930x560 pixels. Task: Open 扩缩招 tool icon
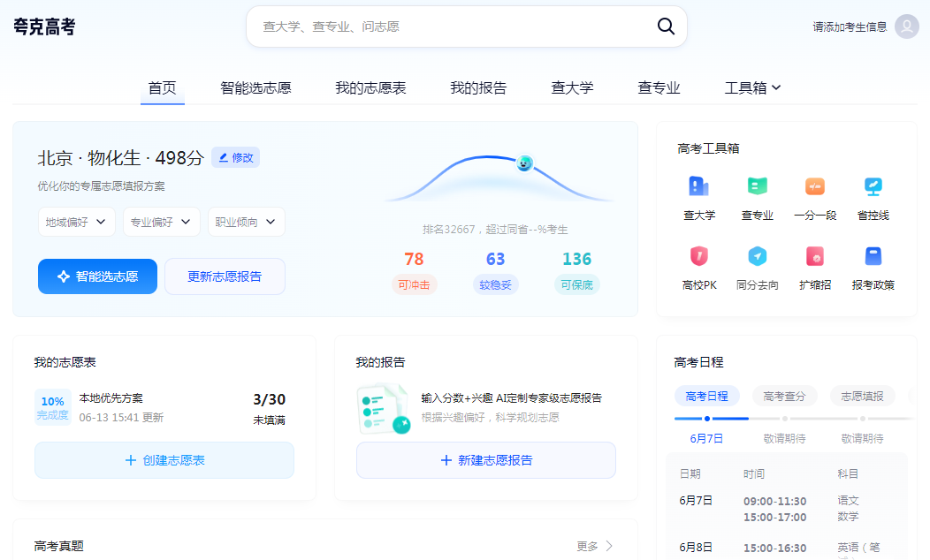(x=815, y=256)
